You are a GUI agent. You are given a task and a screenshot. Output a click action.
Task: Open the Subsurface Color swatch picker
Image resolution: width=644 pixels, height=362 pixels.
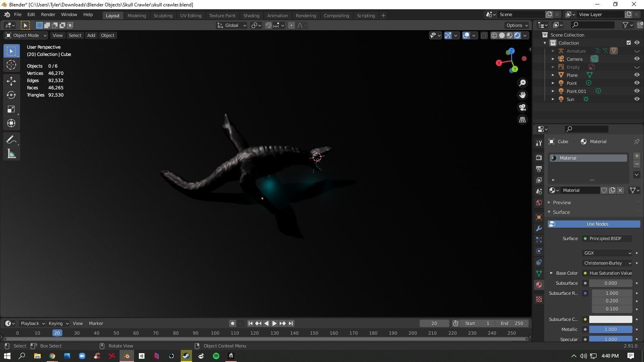click(611, 319)
